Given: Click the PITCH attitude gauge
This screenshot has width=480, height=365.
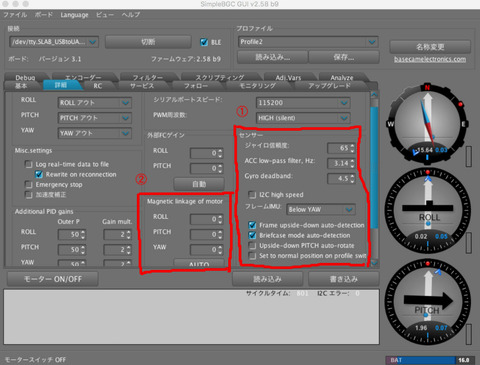Looking at the screenshot, I should [428, 303].
